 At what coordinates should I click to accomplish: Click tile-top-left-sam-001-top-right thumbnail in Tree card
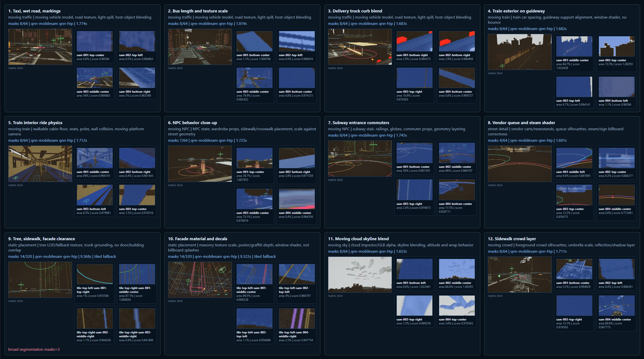click(x=95, y=274)
